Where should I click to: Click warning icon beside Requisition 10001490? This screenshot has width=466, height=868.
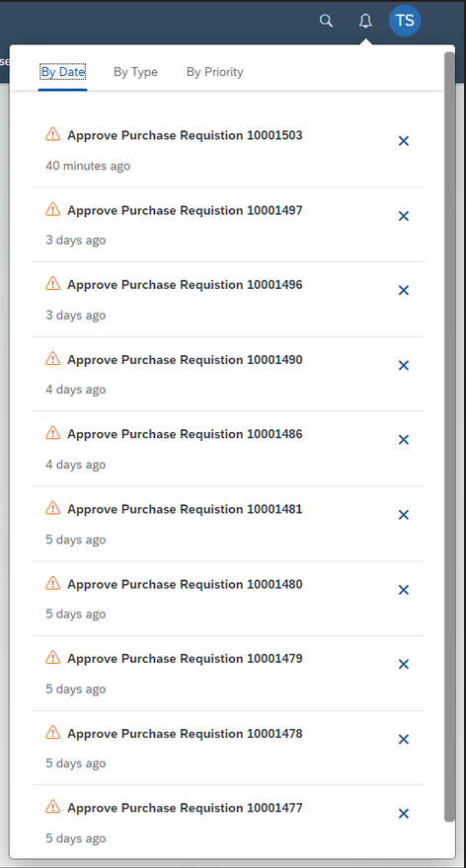click(x=52, y=358)
